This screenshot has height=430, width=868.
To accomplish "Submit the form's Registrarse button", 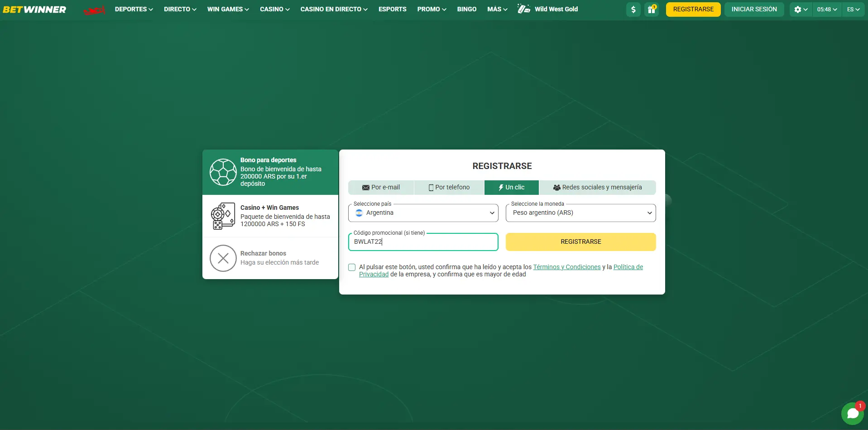I will [x=581, y=242].
